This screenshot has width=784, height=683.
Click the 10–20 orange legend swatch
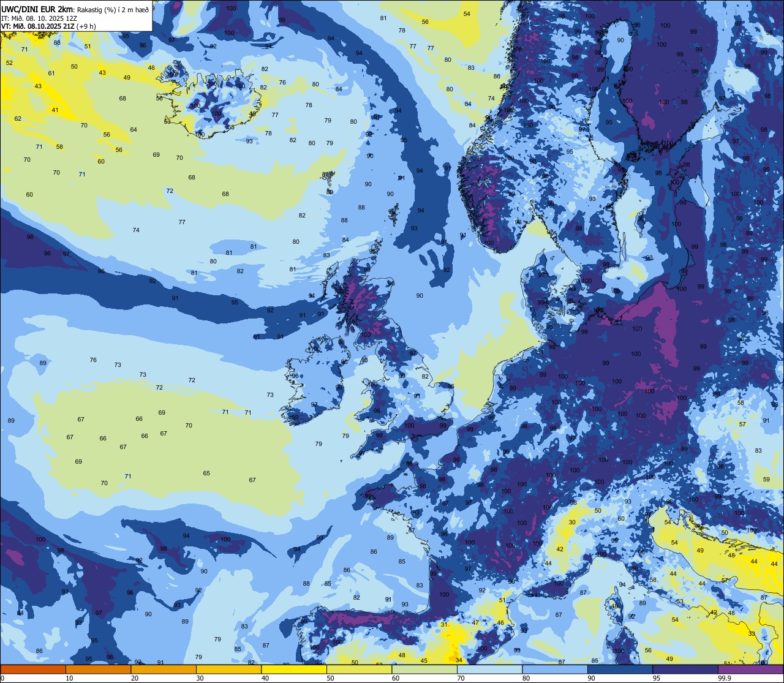98,669
